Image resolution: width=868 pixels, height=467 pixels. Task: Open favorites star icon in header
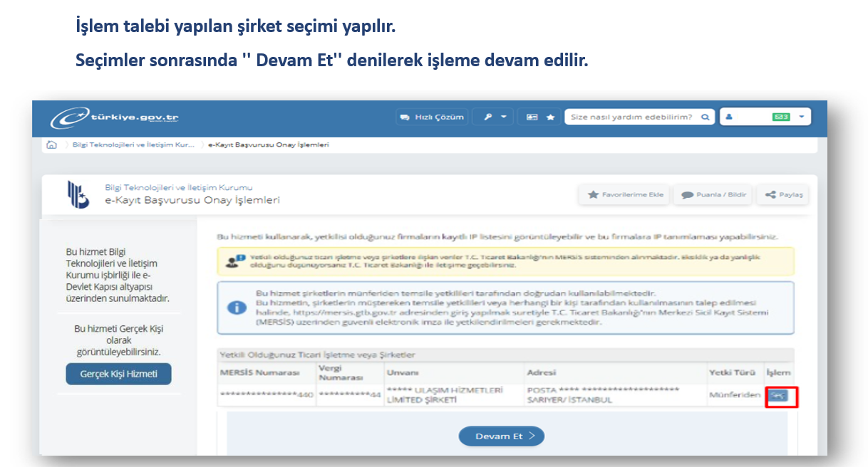(x=550, y=117)
